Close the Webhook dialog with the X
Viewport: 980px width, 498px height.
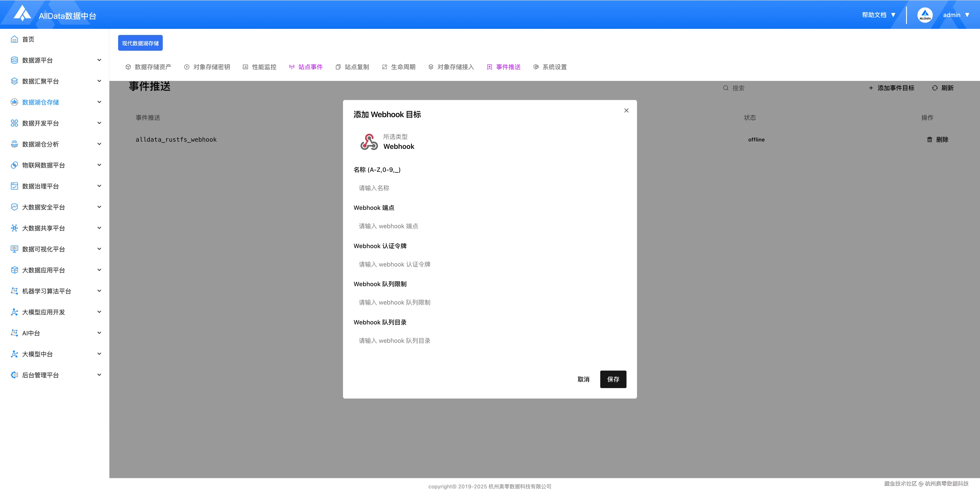click(x=626, y=111)
